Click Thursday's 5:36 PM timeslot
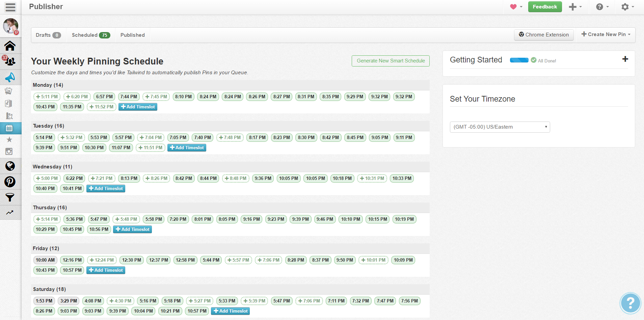This screenshot has height=320, width=644. pos(74,219)
